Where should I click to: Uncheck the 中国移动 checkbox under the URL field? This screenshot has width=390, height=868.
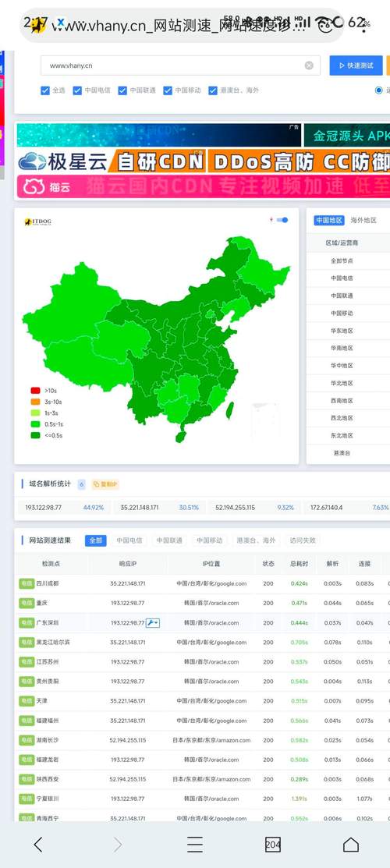pos(167,90)
